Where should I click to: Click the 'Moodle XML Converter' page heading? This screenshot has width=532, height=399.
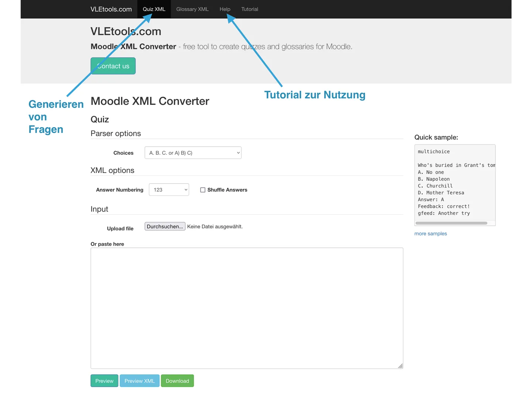pos(150,101)
